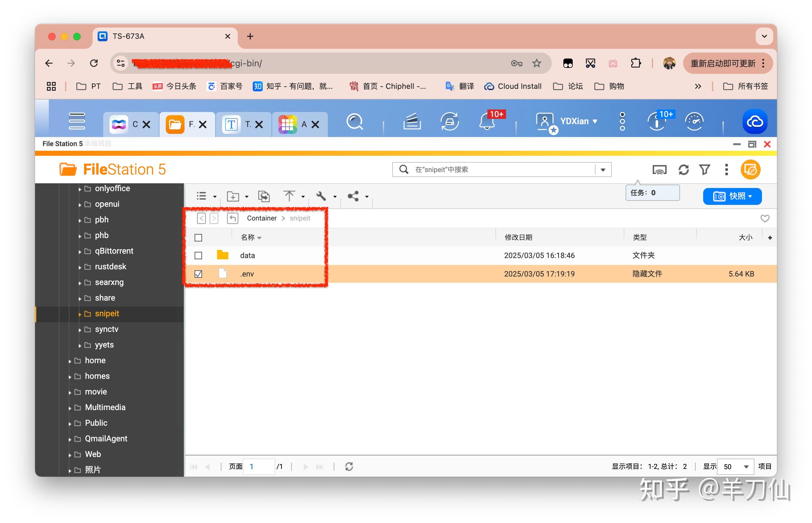
Task: Uncheck the .env file checkbox
Action: click(198, 274)
